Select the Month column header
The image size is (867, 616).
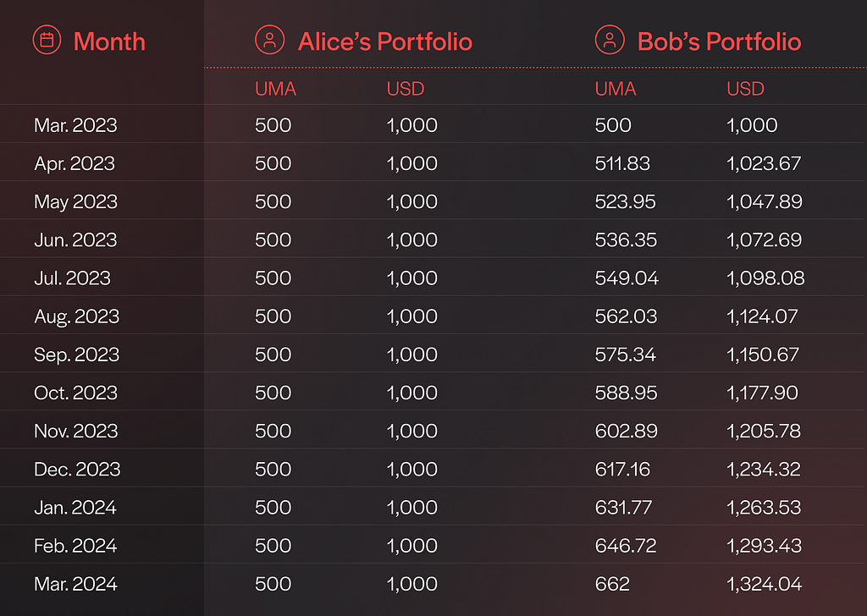[x=109, y=41]
